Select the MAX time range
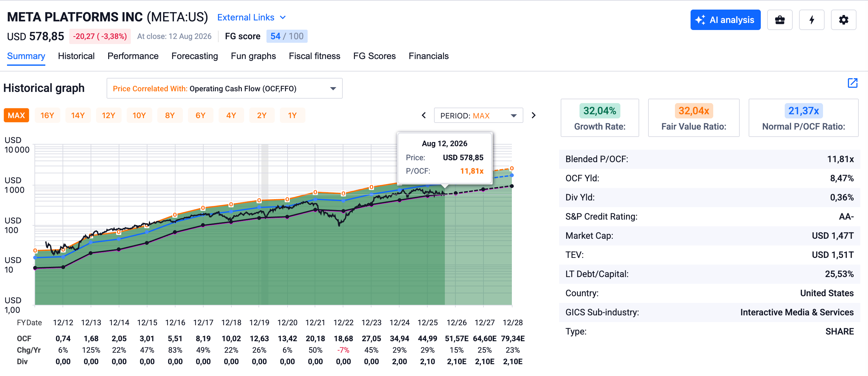 point(17,116)
